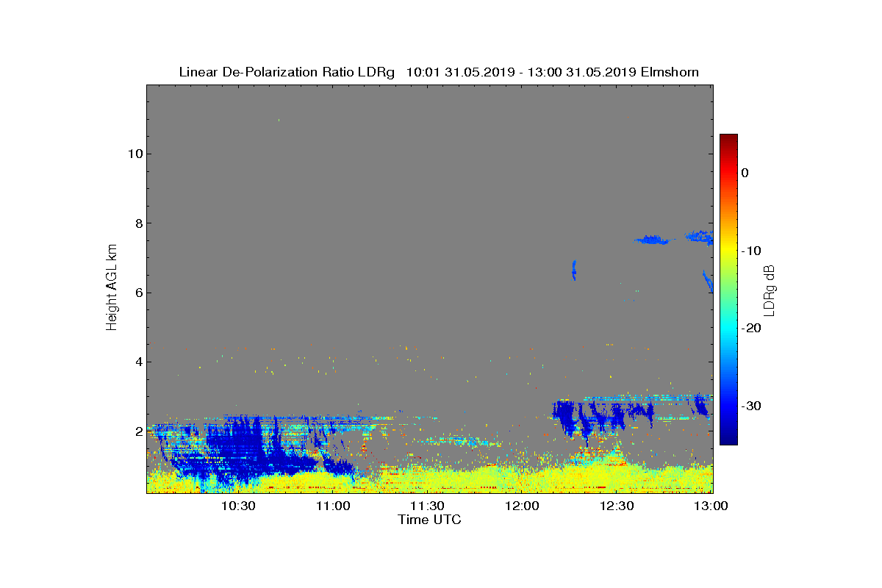
Task: Click the colorbar value -20
Action: [750, 328]
